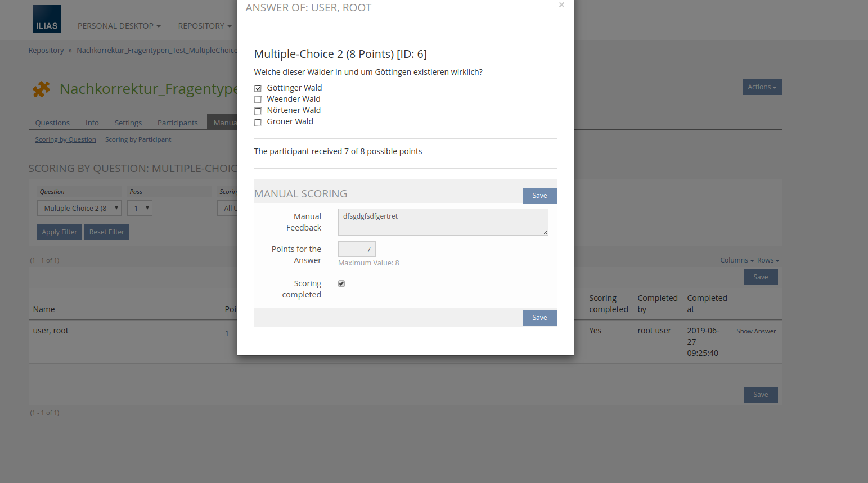This screenshot has width=868, height=483.
Task: Click the puzzle-piece test icon
Action: 41,89
